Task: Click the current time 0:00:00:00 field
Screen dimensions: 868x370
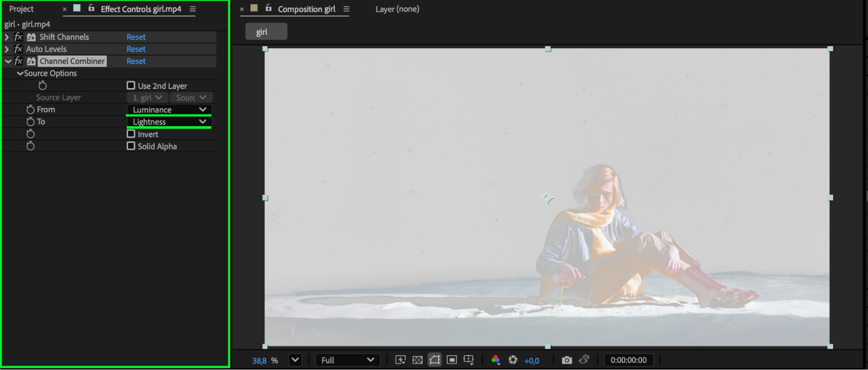Action: (x=628, y=360)
